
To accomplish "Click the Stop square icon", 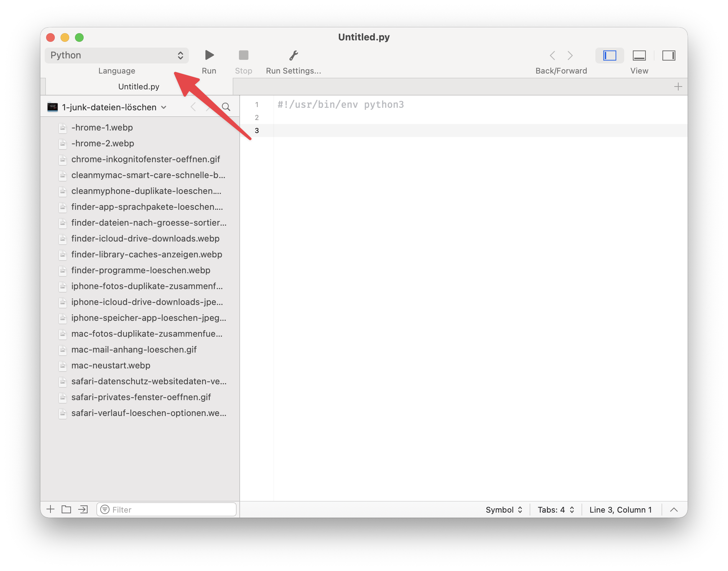I will click(x=244, y=55).
